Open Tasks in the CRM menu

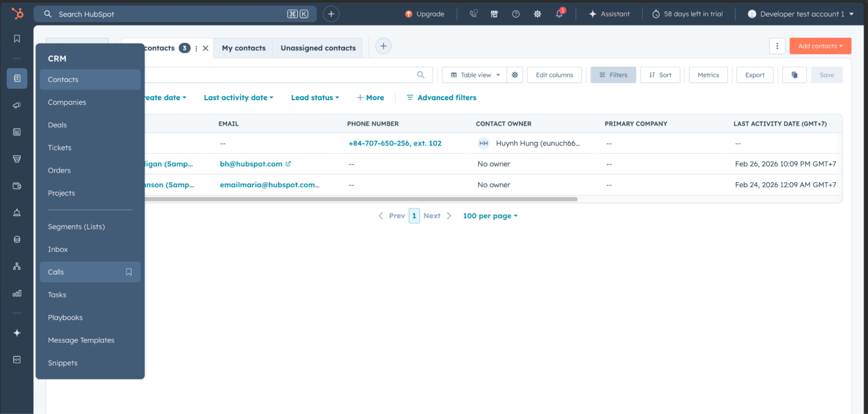[x=90, y=295]
